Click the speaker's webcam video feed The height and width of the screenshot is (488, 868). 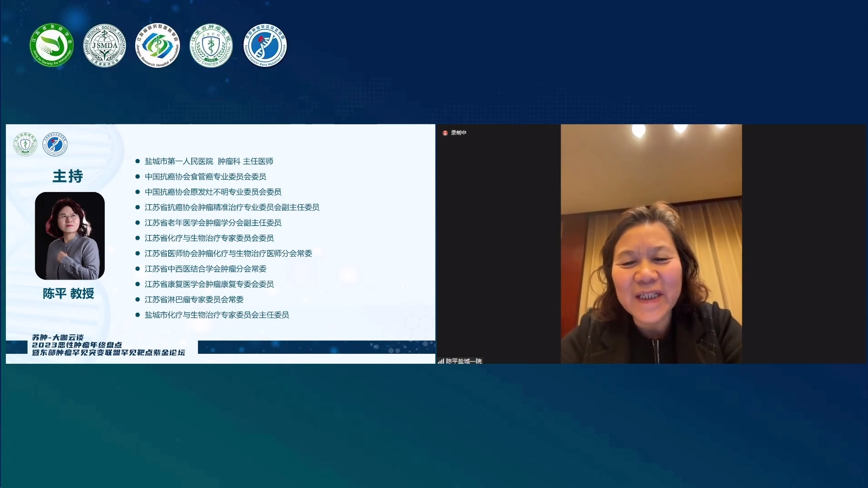(651, 244)
